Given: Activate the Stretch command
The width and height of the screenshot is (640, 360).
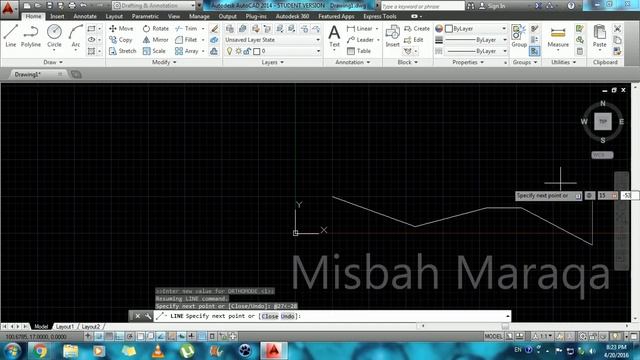Looking at the screenshot, I should 122,51.
